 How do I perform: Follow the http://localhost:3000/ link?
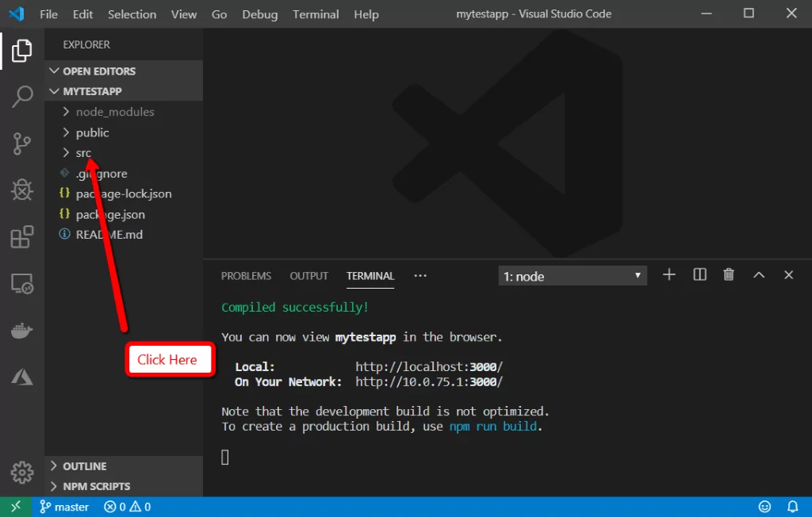[429, 367]
